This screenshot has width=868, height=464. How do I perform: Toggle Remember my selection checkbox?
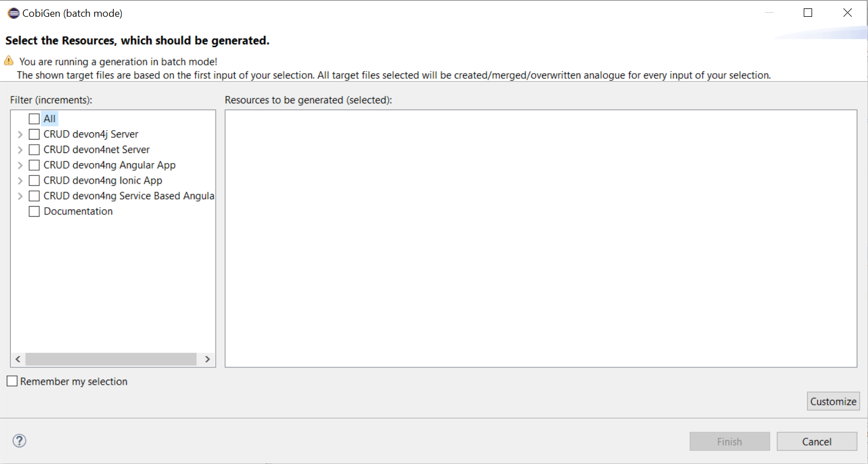point(12,381)
